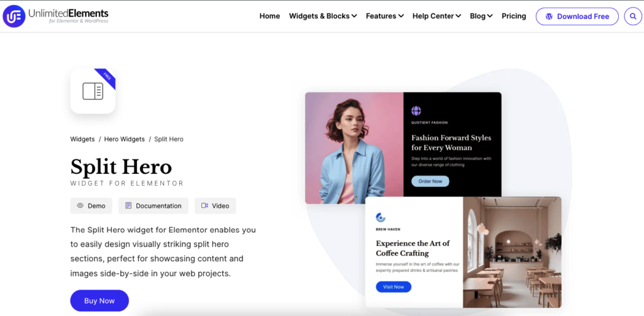This screenshot has width=644, height=316.
Task: Click the document icon beside Documentation
Action: pyautogui.click(x=128, y=205)
